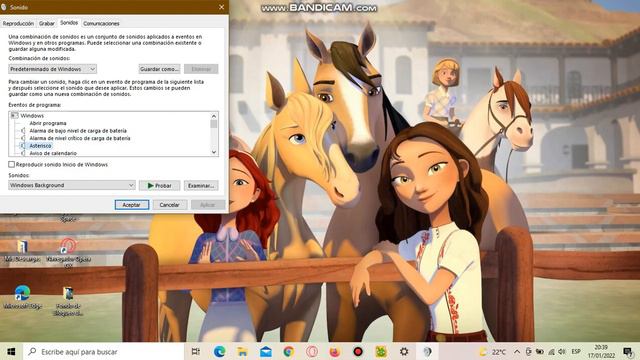The width and height of the screenshot is (640, 360).
Task: Click the Sound dialog taskbar icon
Action: pyautogui.click(x=427, y=351)
